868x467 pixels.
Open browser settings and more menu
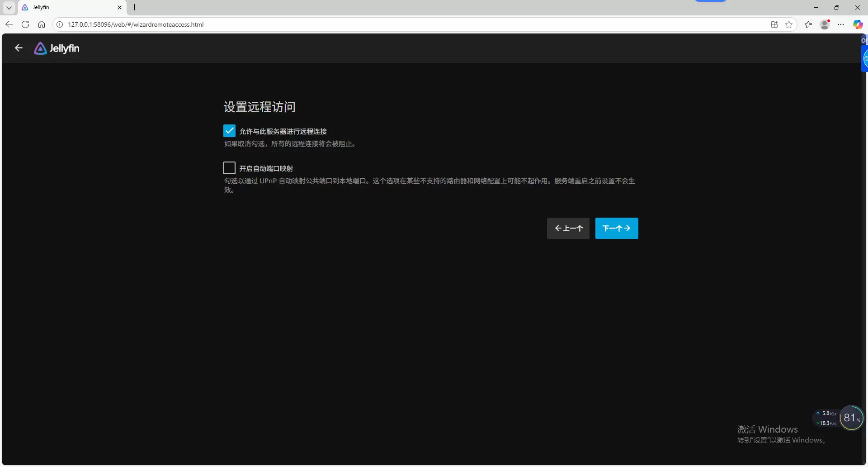pos(841,24)
